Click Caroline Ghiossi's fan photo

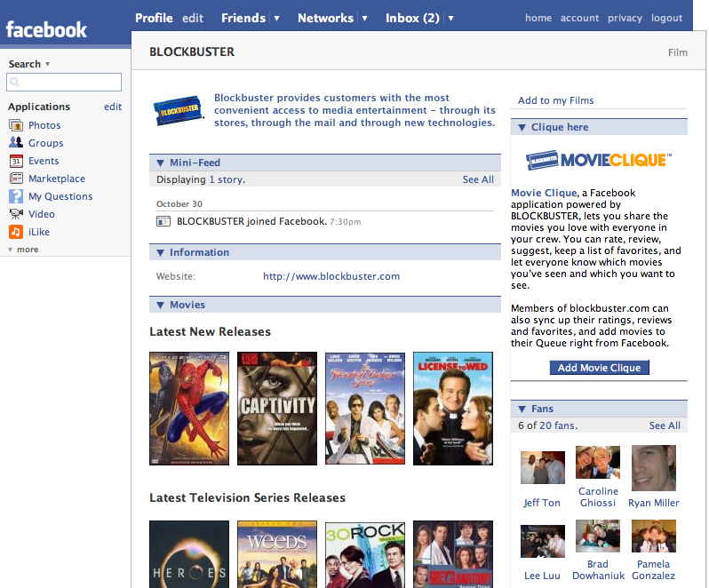click(598, 463)
